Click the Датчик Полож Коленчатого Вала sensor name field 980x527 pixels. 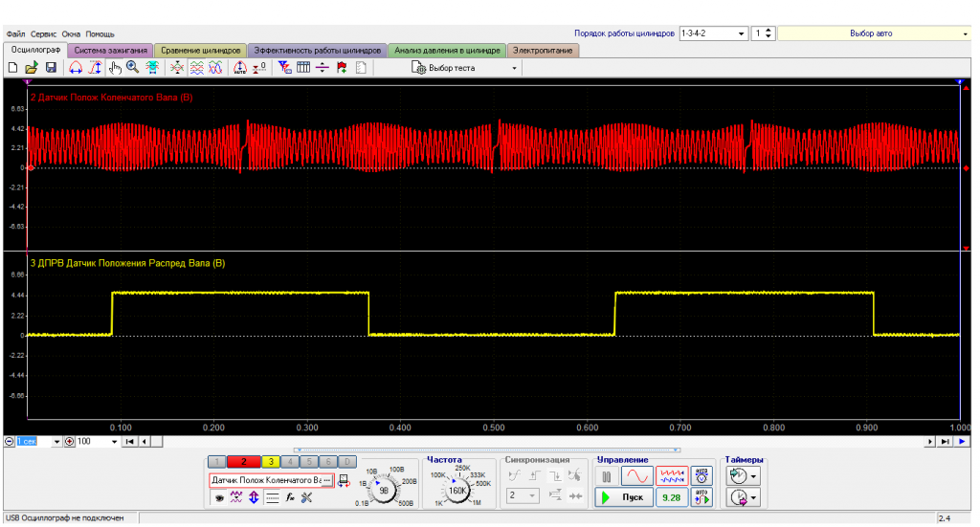tap(266, 480)
